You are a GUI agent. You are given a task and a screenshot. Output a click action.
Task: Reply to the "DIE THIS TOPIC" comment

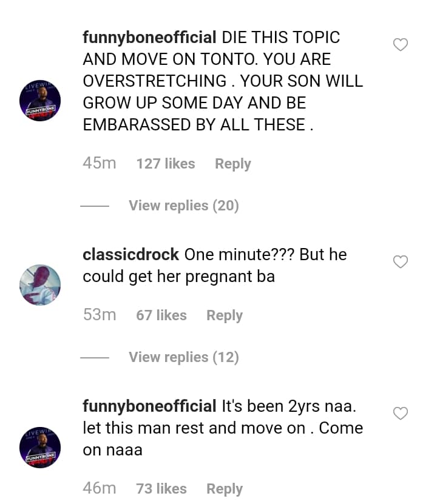232,164
